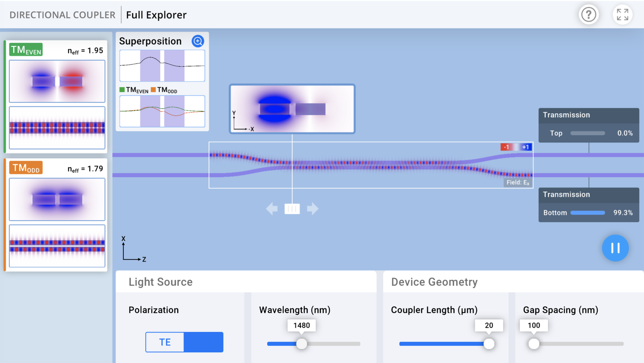Open the TM EVEN field profile thumbnail
The image size is (644, 363).
pyautogui.click(x=57, y=82)
